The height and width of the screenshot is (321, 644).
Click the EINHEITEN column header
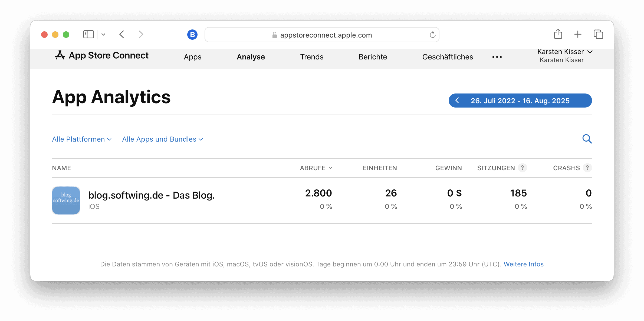click(x=380, y=168)
